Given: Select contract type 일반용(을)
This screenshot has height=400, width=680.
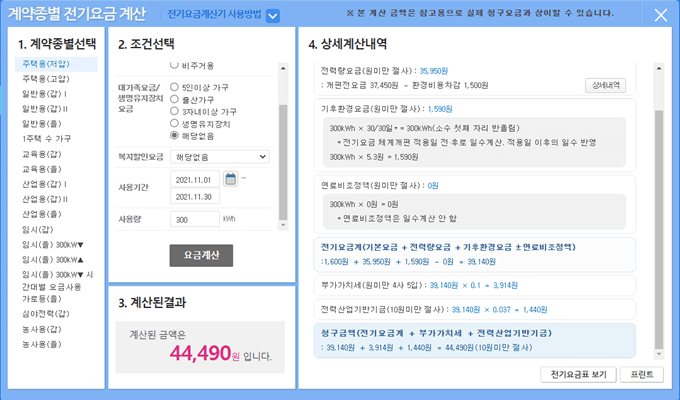Looking at the screenshot, I should 42,124.
